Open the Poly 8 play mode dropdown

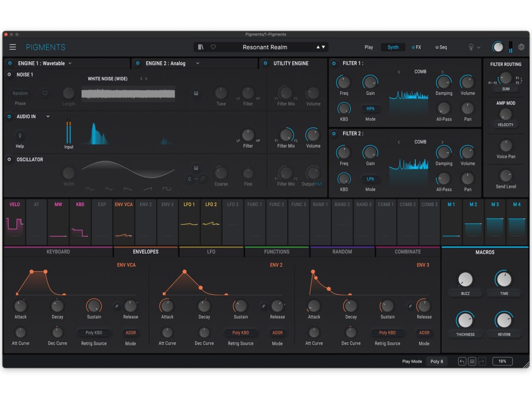[437, 361]
